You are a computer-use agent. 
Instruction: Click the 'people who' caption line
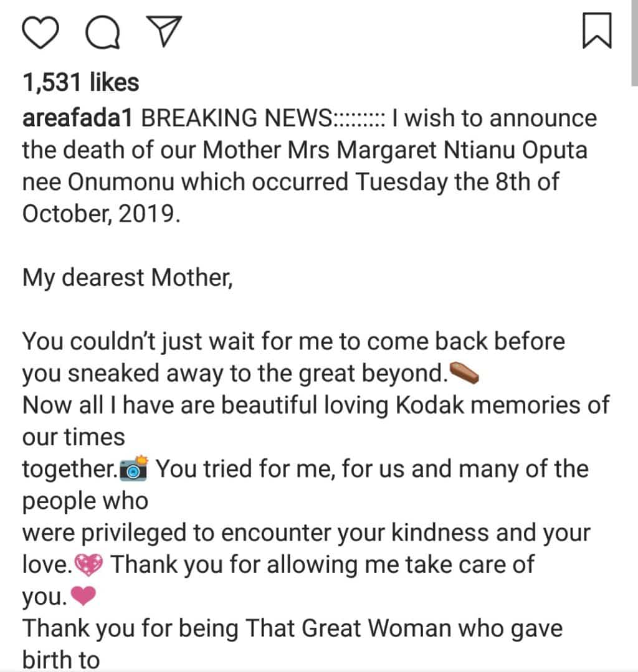pyautogui.click(x=85, y=501)
